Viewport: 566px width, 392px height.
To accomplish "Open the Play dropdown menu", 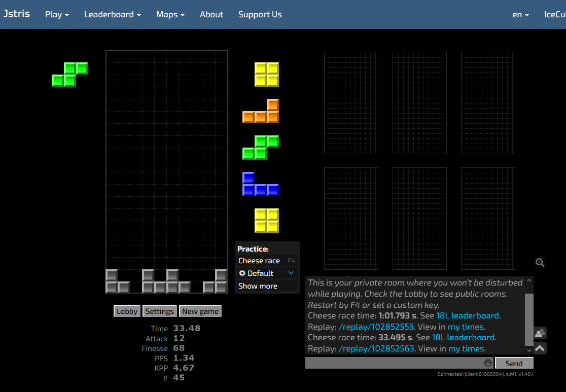I will tap(57, 14).
